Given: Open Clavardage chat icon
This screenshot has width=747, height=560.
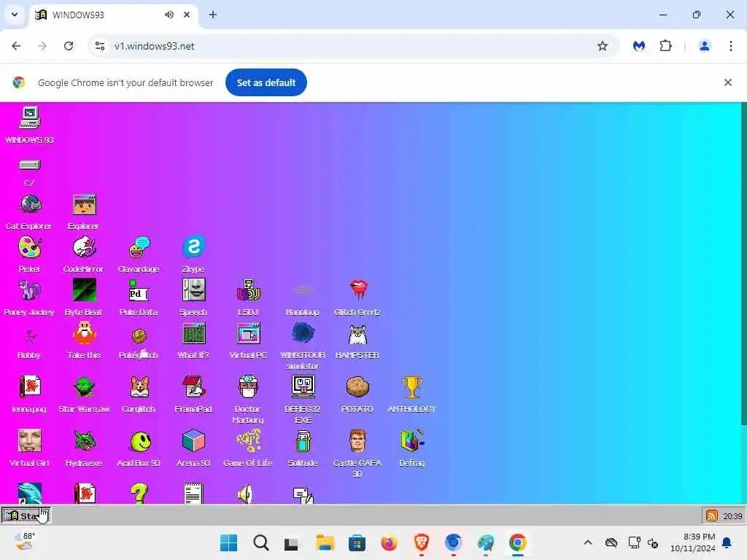Looking at the screenshot, I should point(139,248).
